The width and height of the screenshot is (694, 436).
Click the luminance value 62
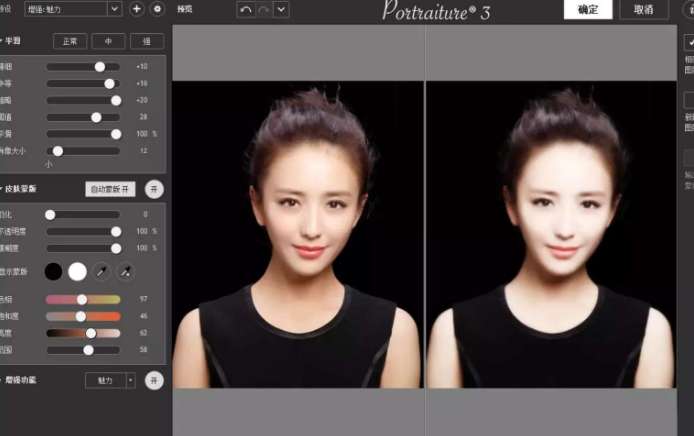(143, 333)
